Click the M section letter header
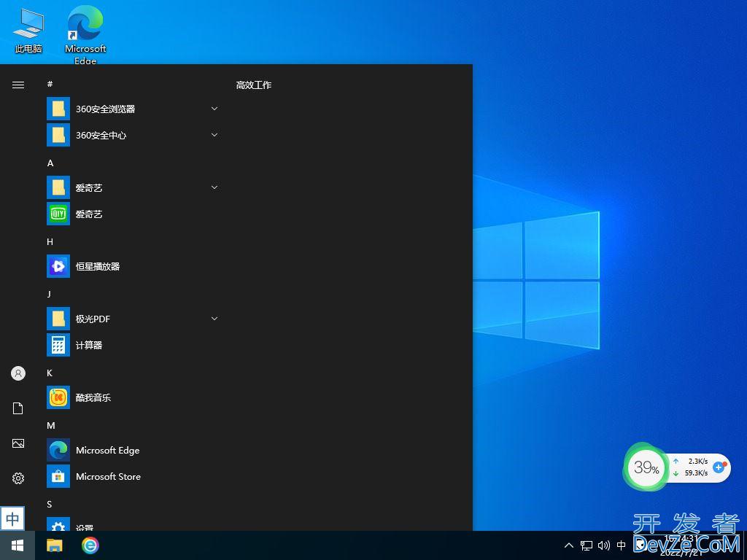Image resolution: width=747 pixels, height=560 pixels. (51, 425)
